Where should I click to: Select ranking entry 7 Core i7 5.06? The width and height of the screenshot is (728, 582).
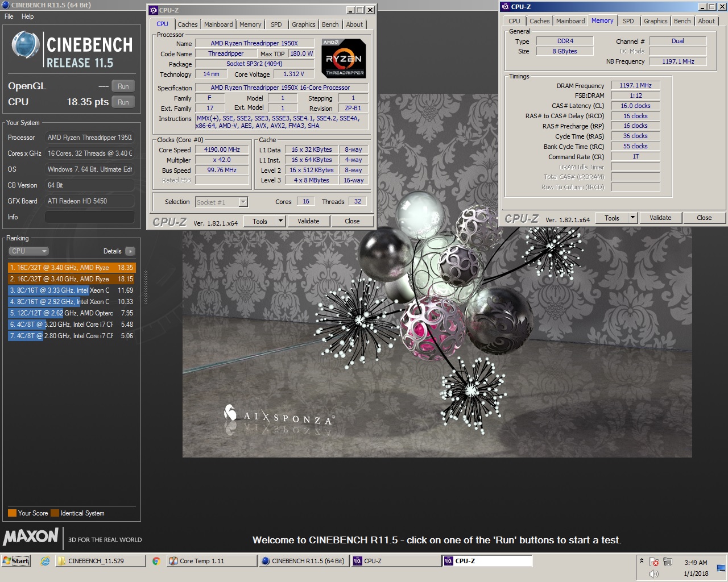click(72, 336)
